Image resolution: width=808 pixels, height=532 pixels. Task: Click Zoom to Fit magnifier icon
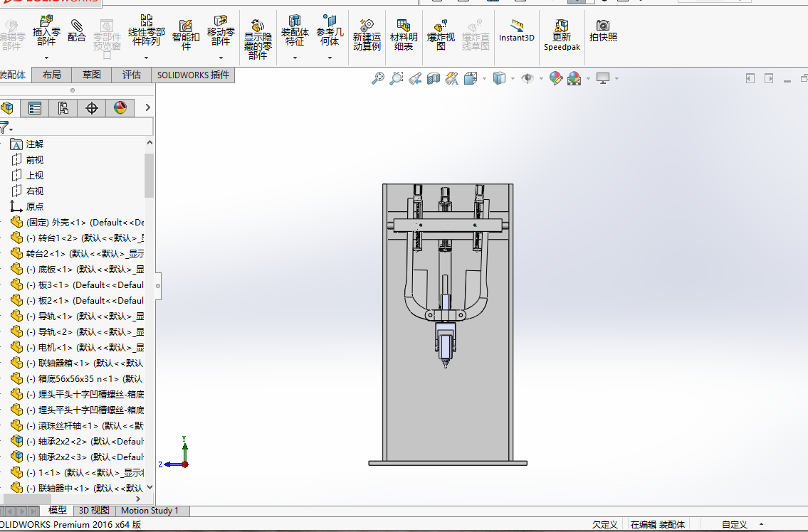click(378, 78)
